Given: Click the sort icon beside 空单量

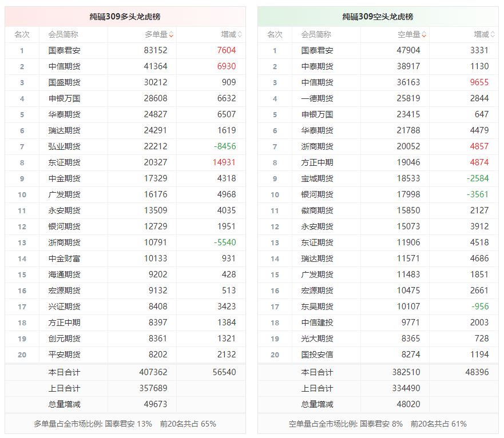Looking at the screenshot, I should [x=424, y=35].
